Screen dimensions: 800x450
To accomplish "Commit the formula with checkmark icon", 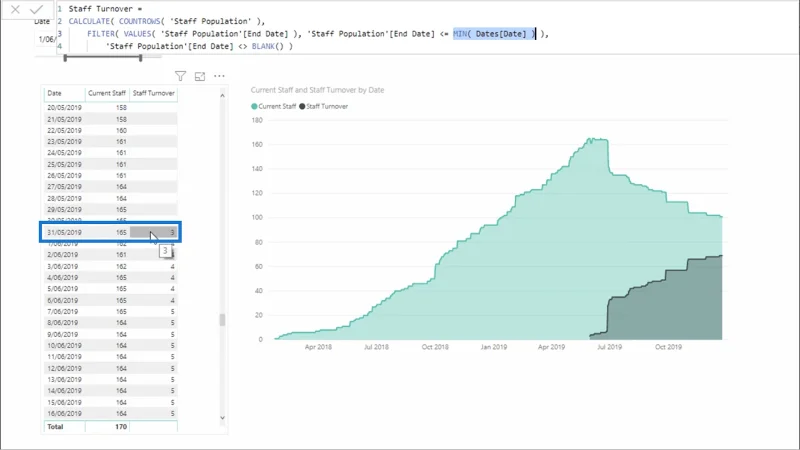I will point(36,9).
